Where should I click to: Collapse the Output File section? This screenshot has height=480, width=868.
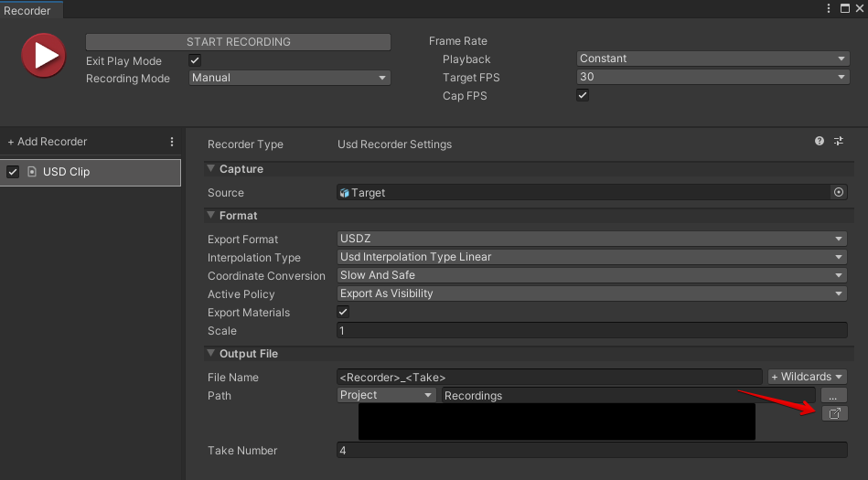point(210,353)
